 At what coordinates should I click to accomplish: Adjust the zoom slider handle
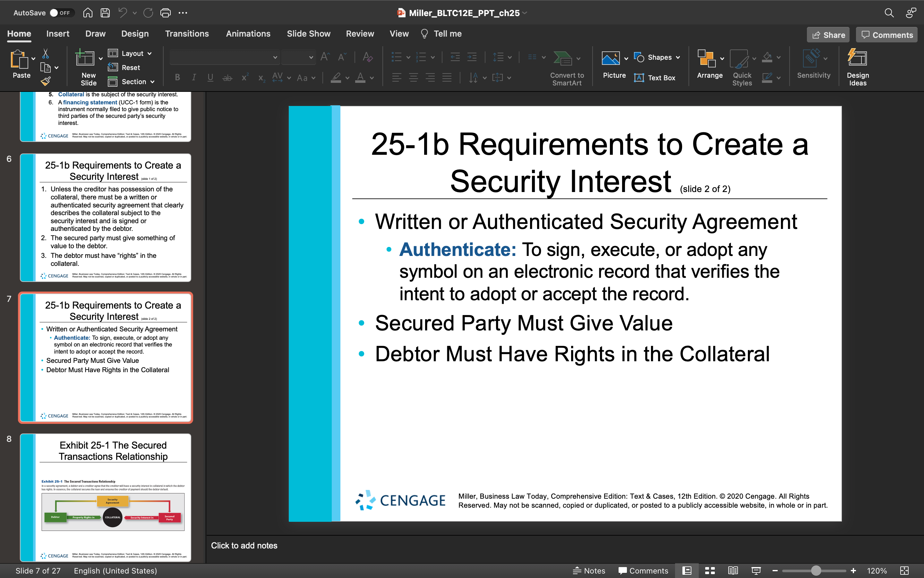click(816, 570)
